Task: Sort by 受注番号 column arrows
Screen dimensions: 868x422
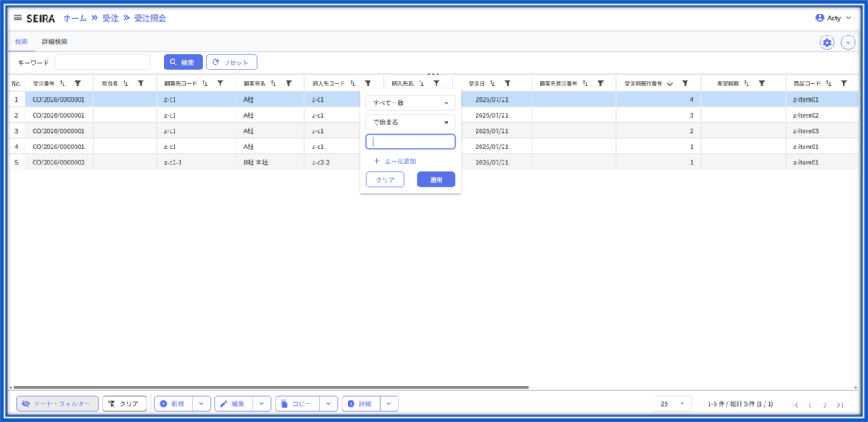Action: 63,83
